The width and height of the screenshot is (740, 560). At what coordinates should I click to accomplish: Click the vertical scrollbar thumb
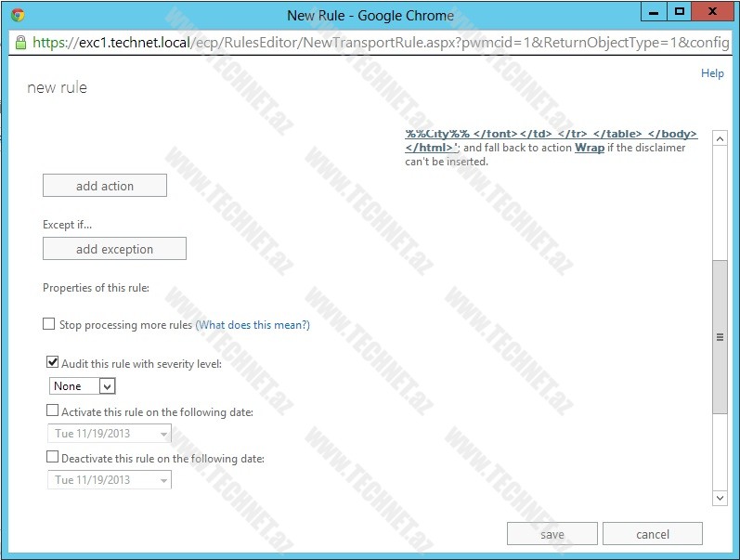click(719, 337)
